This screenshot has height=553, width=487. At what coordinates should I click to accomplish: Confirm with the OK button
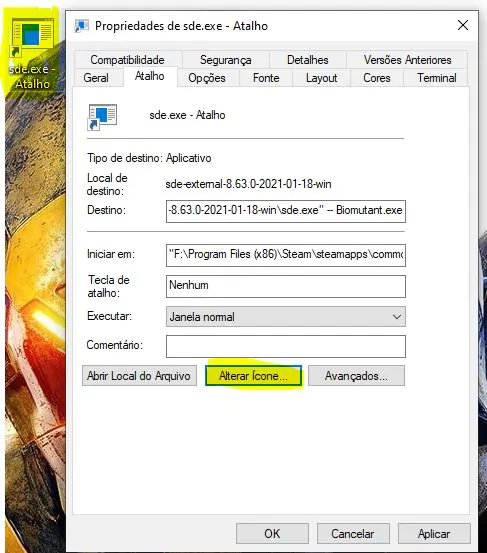[272, 533]
